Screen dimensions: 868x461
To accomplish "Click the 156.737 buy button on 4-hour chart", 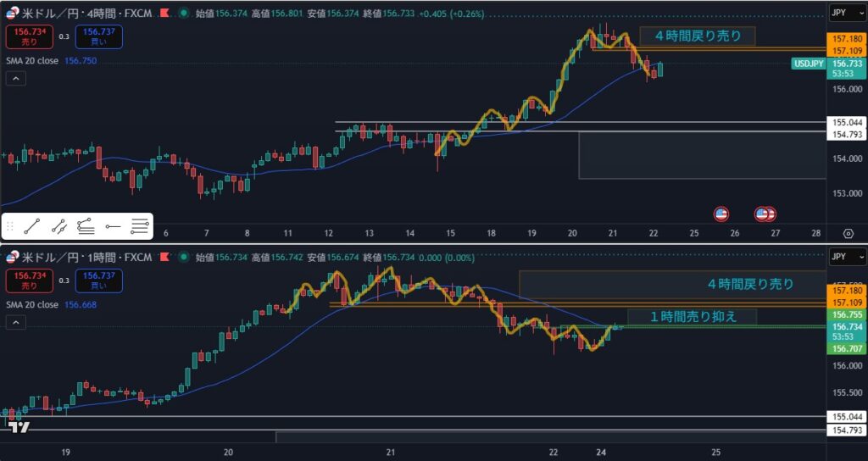I will 98,37.
